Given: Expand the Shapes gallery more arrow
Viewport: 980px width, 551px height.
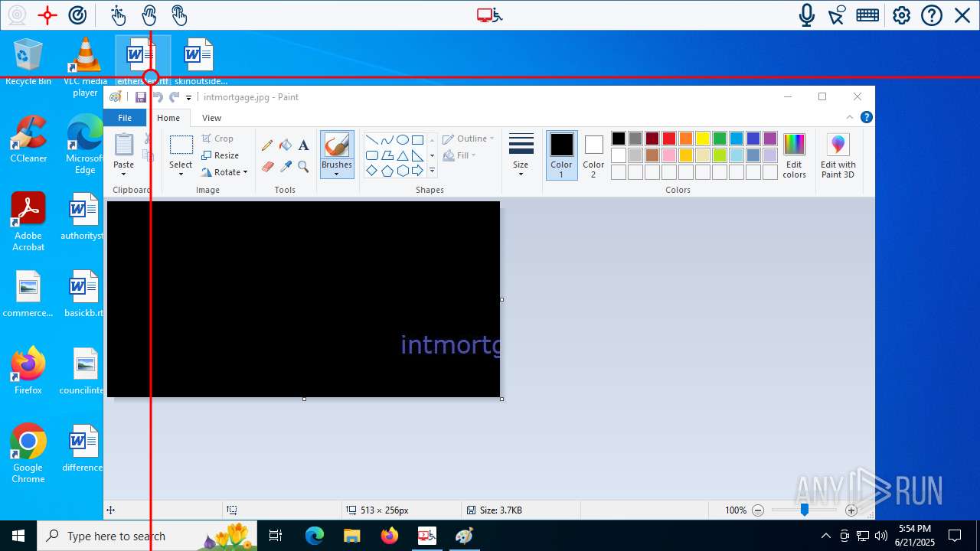Looking at the screenshot, I should pyautogui.click(x=432, y=172).
